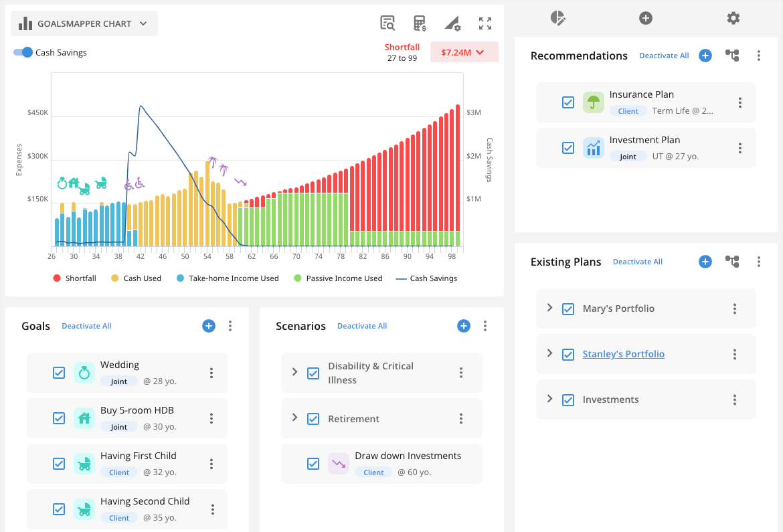
Task: Expand Mary's Portfolio plan
Action: click(549, 308)
